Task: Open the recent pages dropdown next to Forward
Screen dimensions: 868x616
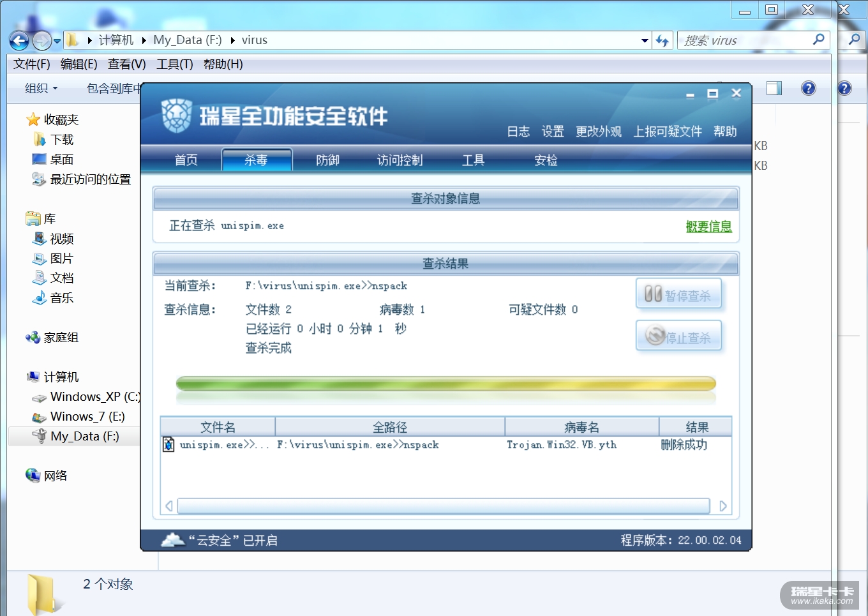Action: tap(57, 41)
